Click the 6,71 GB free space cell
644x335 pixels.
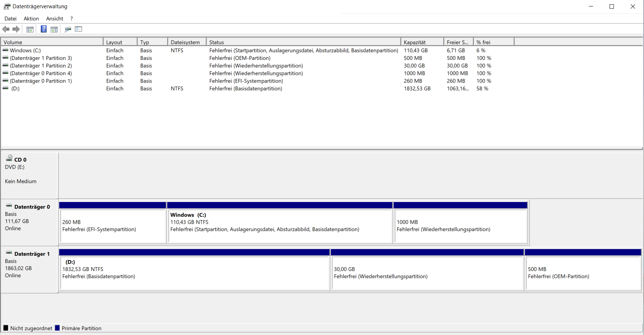click(456, 50)
